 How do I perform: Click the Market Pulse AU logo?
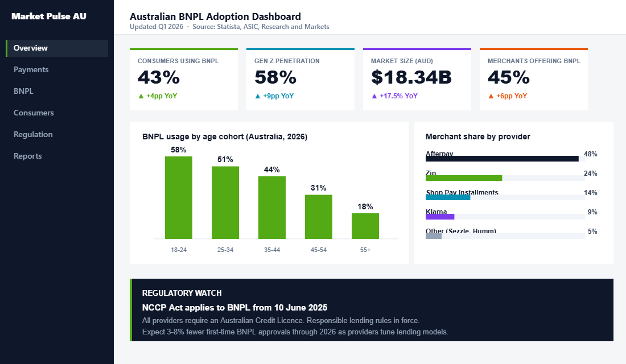pyautogui.click(x=48, y=16)
